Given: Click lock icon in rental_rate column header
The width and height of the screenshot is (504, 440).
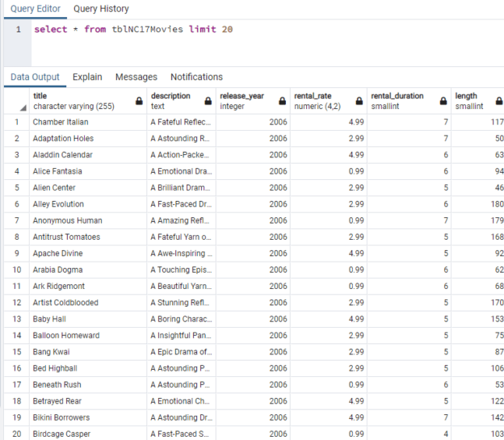Looking at the screenshot, I should (x=359, y=101).
